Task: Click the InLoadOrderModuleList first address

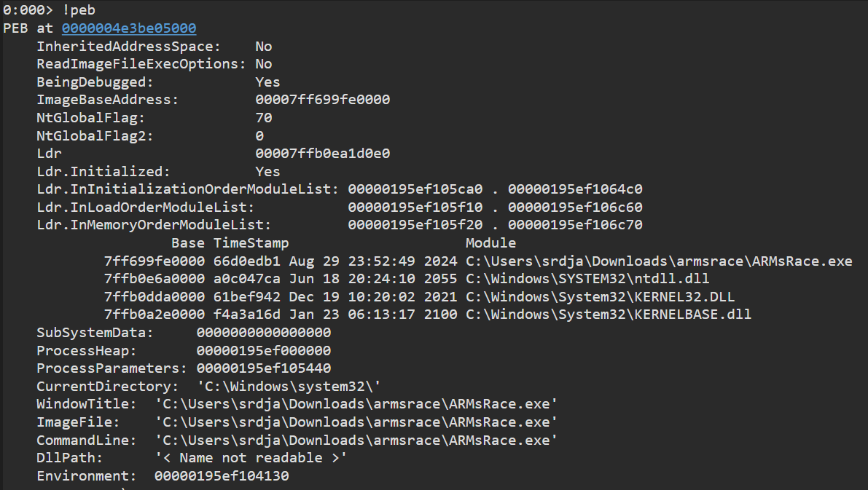Action: [x=416, y=208]
